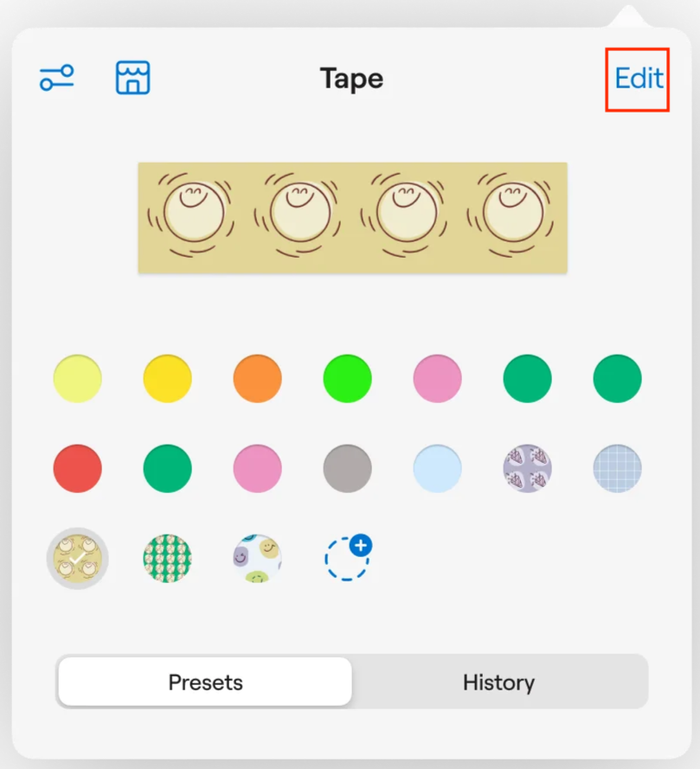Open the tape settings sliders icon
The width and height of the screenshot is (700, 769).
click(x=57, y=78)
